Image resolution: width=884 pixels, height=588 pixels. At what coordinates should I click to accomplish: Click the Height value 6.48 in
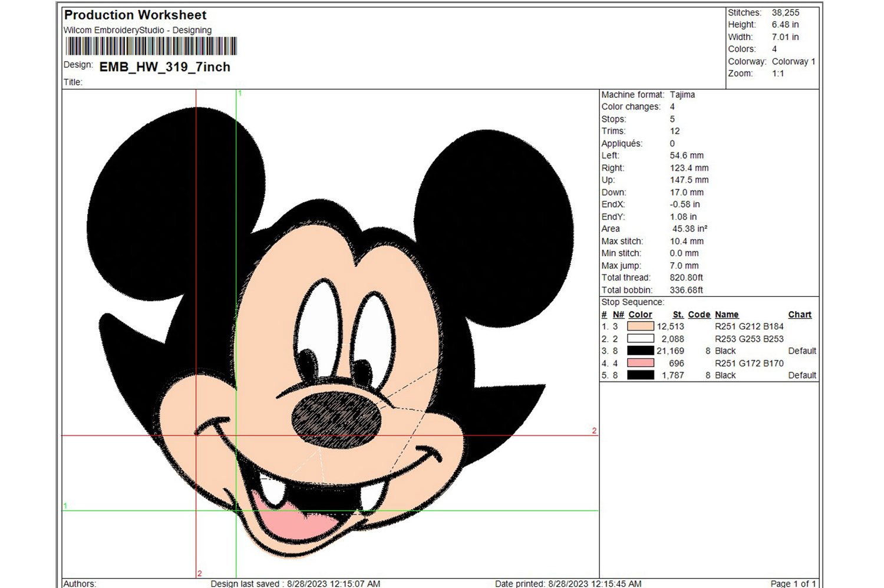[786, 25]
